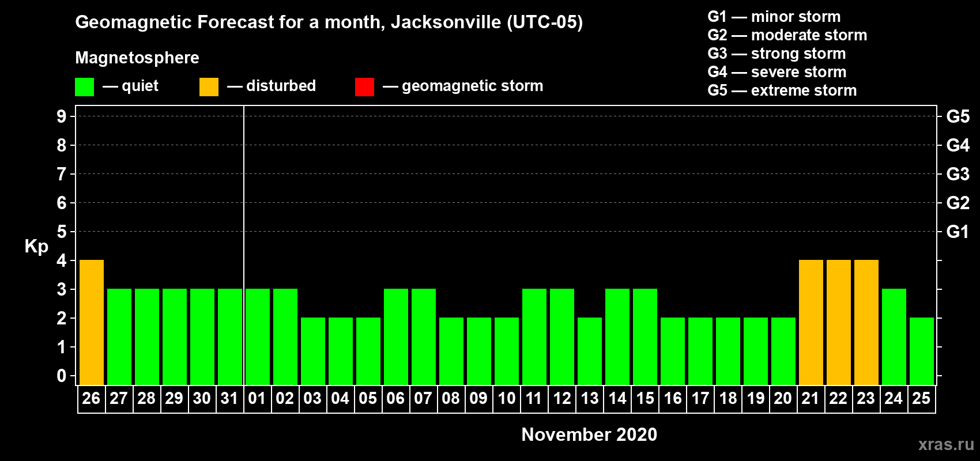Click the red geomagnetic storm legend swatch
The height and width of the screenshot is (461, 980).
coord(364,87)
